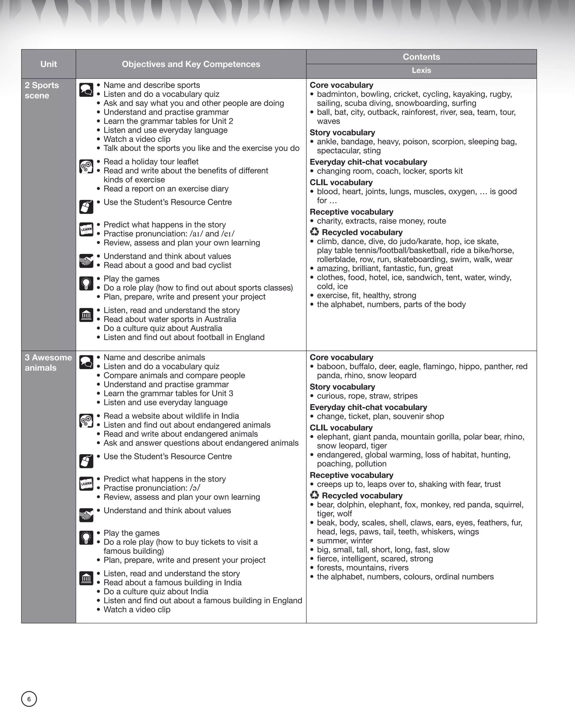The width and height of the screenshot is (575, 728).
Task: Select the '2 Sports scene' unit title
Action: click(x=41, y=90)
